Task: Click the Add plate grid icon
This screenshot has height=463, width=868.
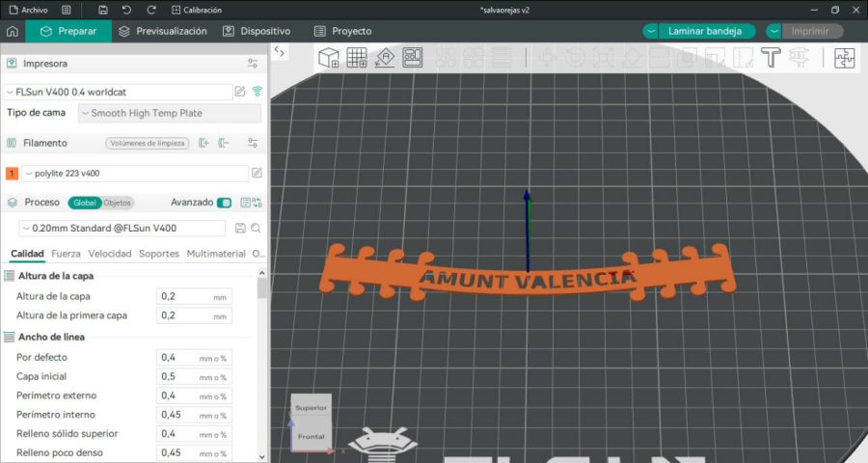Action: tap(357, 57)
